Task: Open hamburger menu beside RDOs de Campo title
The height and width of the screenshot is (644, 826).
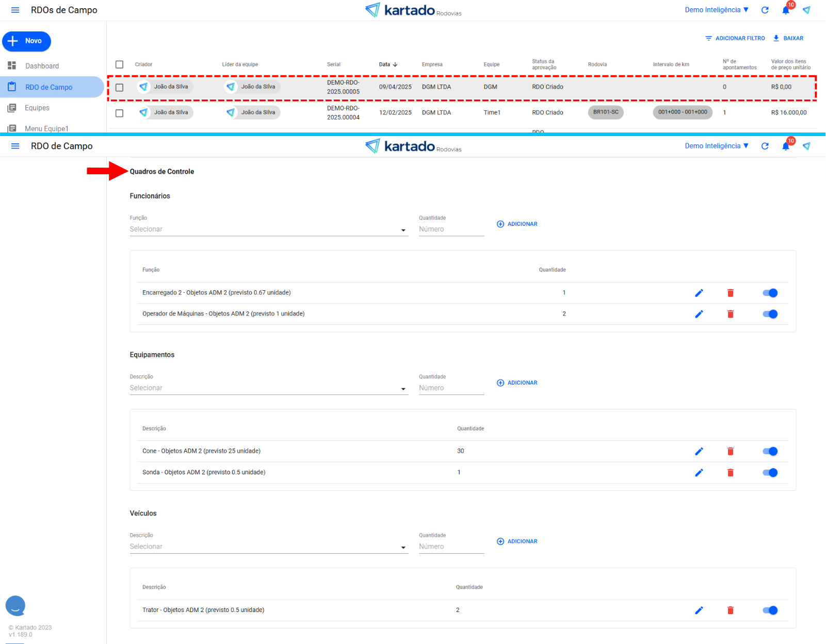Action: point(15,10)
